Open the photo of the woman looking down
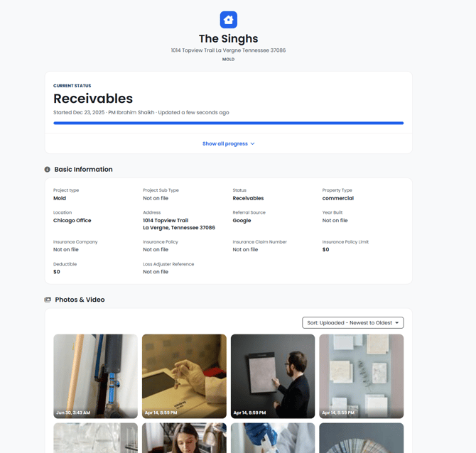 coord(184,438)
